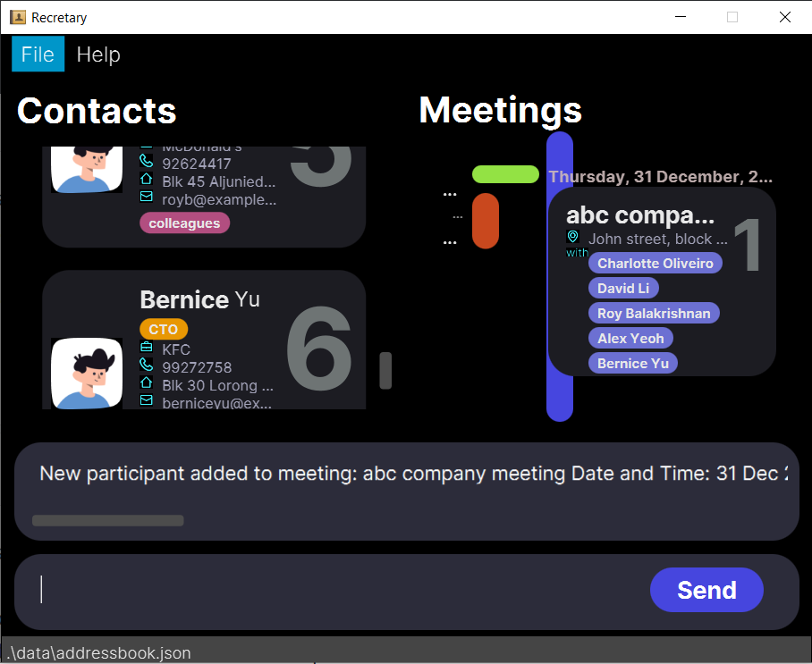
Task: Click the envelope icon beside royb@example
Action: click(147, 197)
